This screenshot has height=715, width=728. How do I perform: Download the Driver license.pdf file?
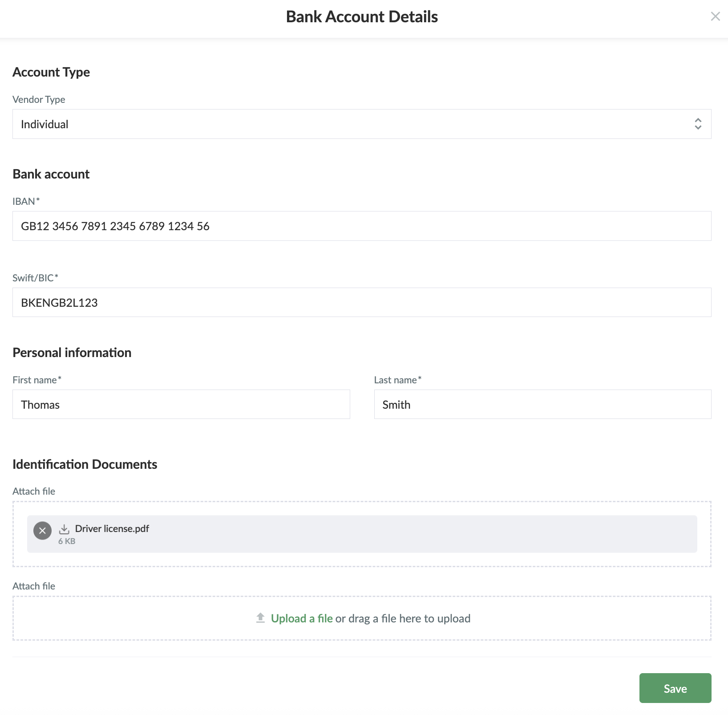[x=64, y=529]
